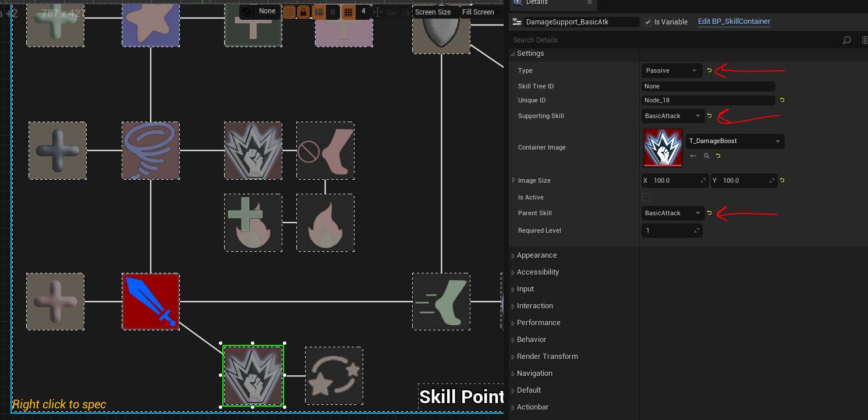Open the T_DamageBoost asset dropdown
Image resolution: width=868 pixels, height=420 pixels.
click(736, 141)
